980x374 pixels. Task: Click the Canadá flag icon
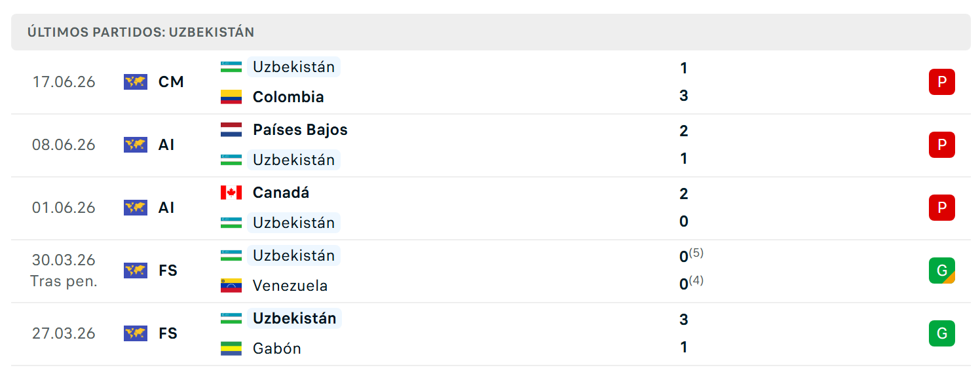point(231,193)
